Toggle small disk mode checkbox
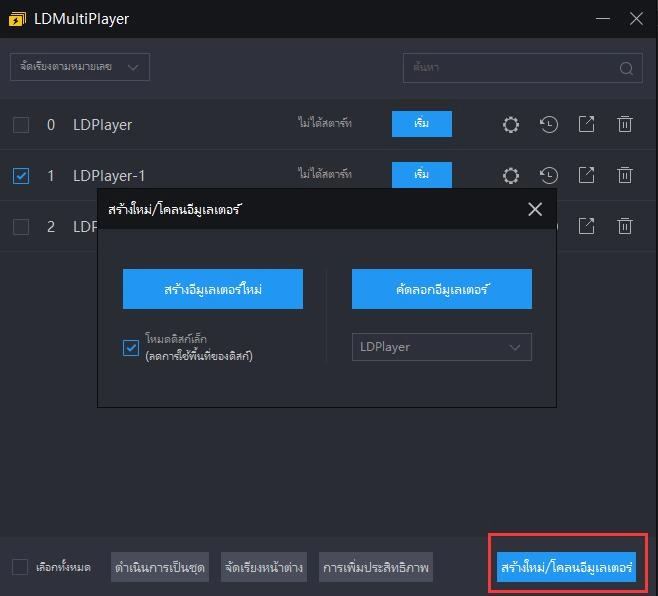658x596 pixels. pos(131,348)
